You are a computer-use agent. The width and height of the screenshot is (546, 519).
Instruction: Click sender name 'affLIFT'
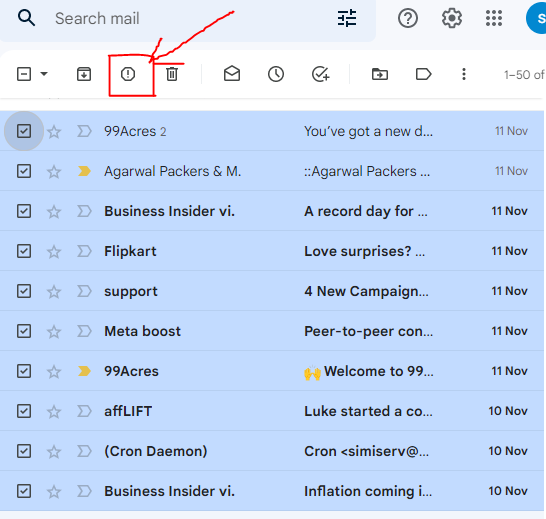128,411
